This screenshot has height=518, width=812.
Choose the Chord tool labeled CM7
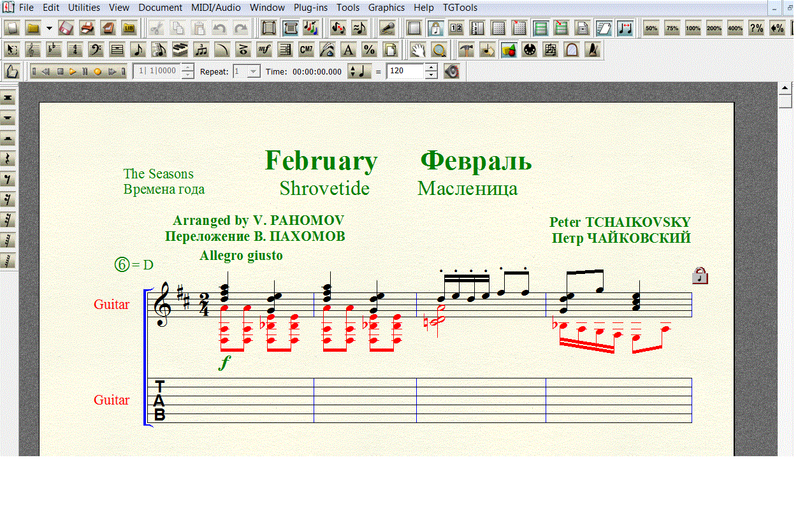306,50
